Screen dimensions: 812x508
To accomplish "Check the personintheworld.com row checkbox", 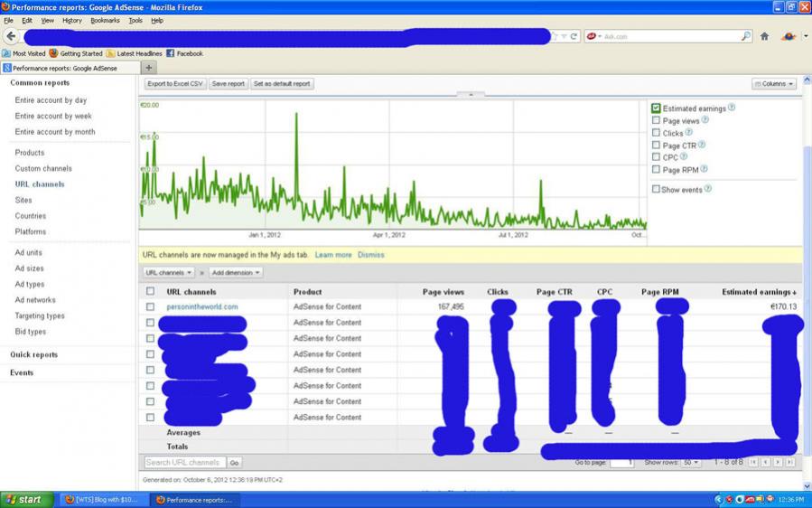I will tap(150, 306).
